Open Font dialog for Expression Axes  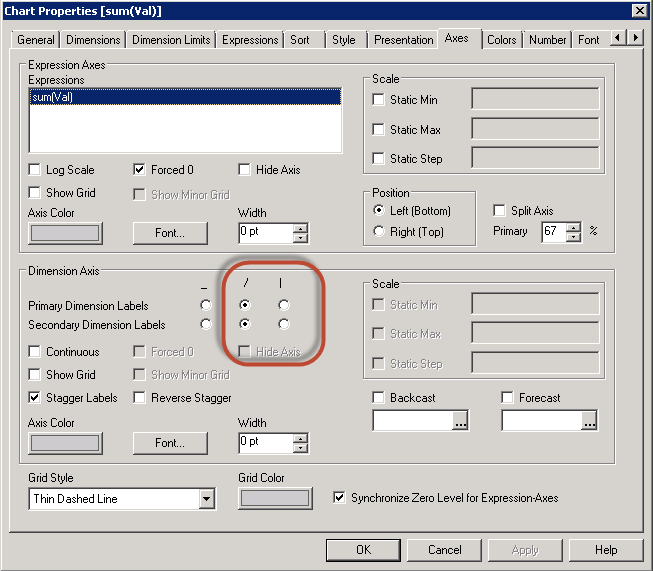pos(170,233)
